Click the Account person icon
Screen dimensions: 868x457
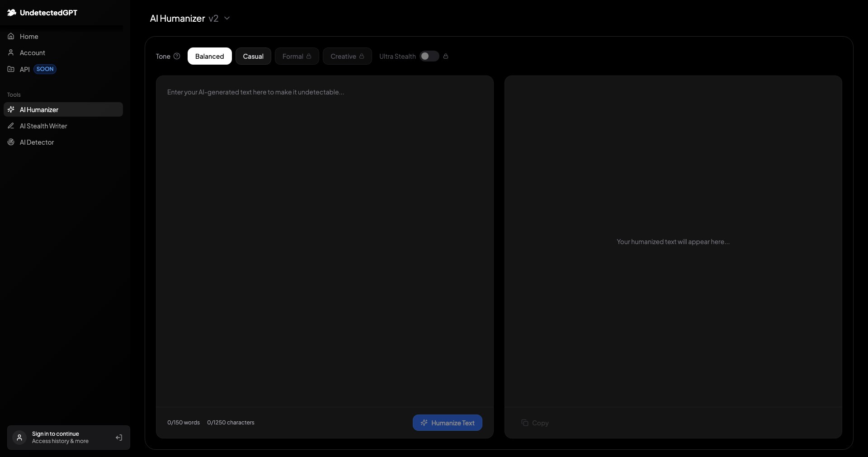click(x=11, y=52)
